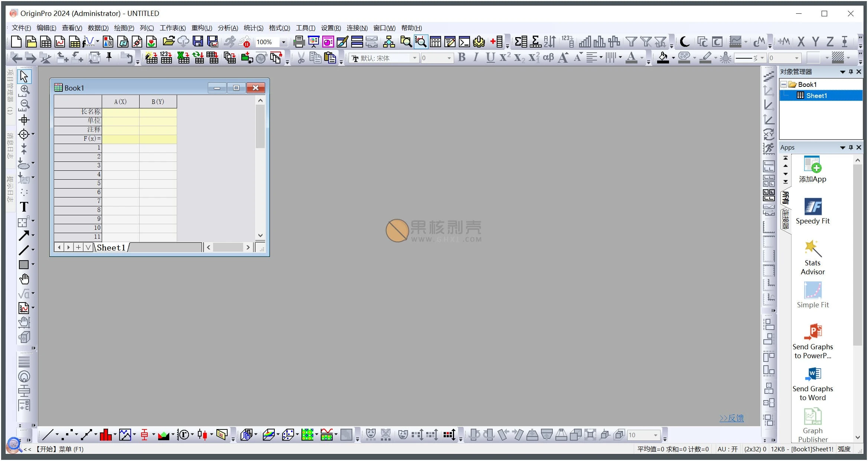Toggle Italic formatting icon
Viewport: 868px width, 461px height.
coord(477,58)
